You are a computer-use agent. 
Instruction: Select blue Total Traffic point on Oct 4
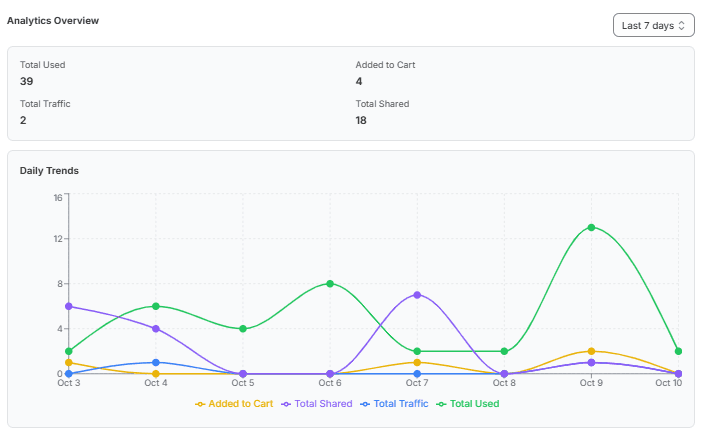click(x=155, y=363)
